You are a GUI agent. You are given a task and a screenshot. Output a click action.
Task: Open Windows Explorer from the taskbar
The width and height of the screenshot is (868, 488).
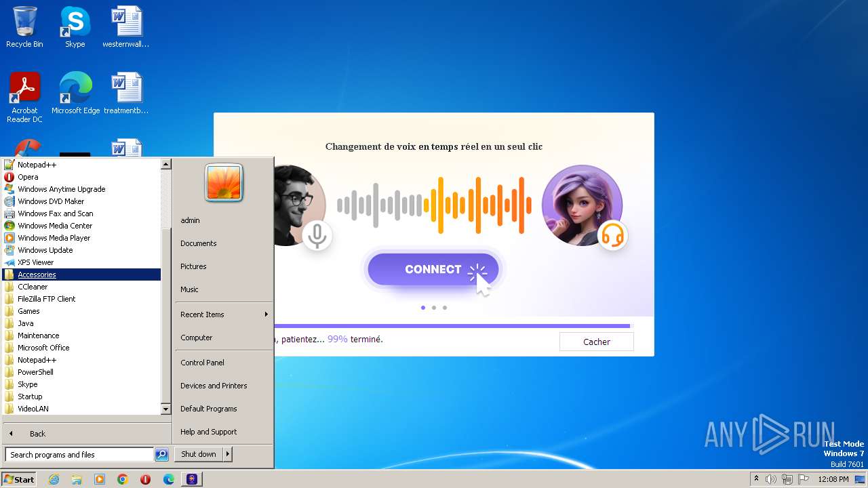tap(77, 479)
